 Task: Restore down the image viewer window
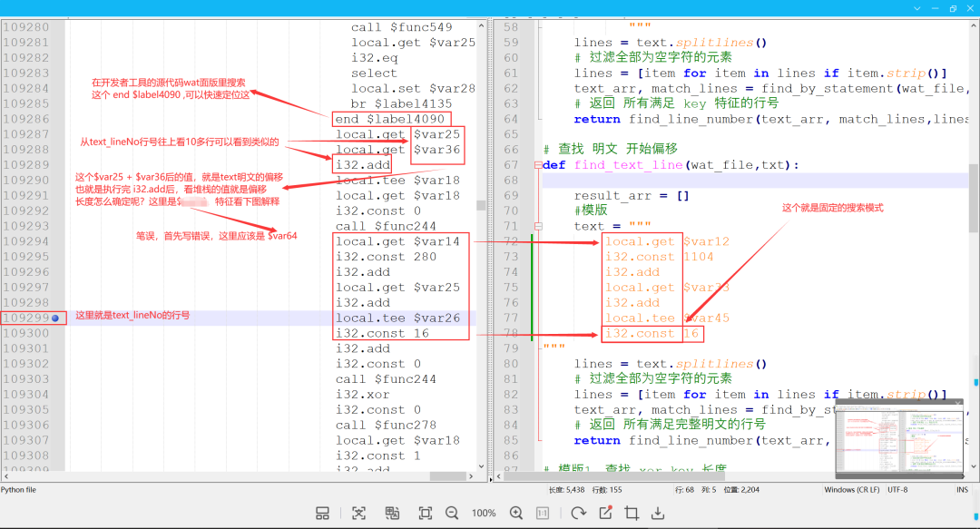click(x=953, y=8)
